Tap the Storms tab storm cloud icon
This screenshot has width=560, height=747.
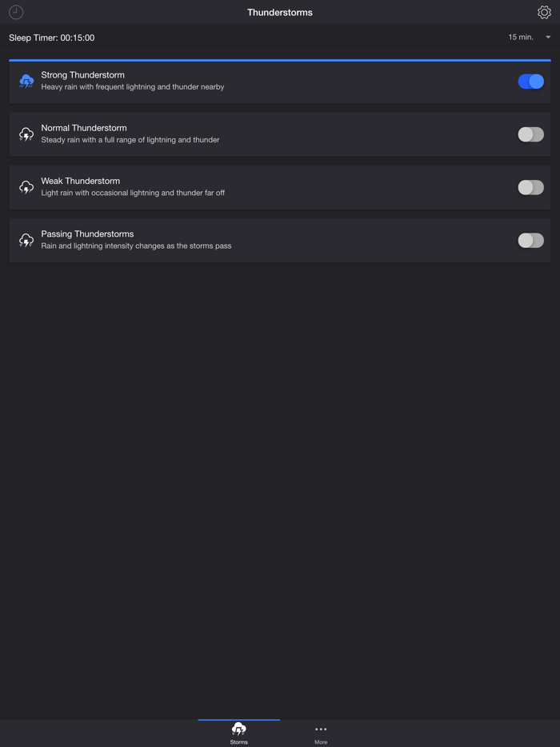(238, 729)
